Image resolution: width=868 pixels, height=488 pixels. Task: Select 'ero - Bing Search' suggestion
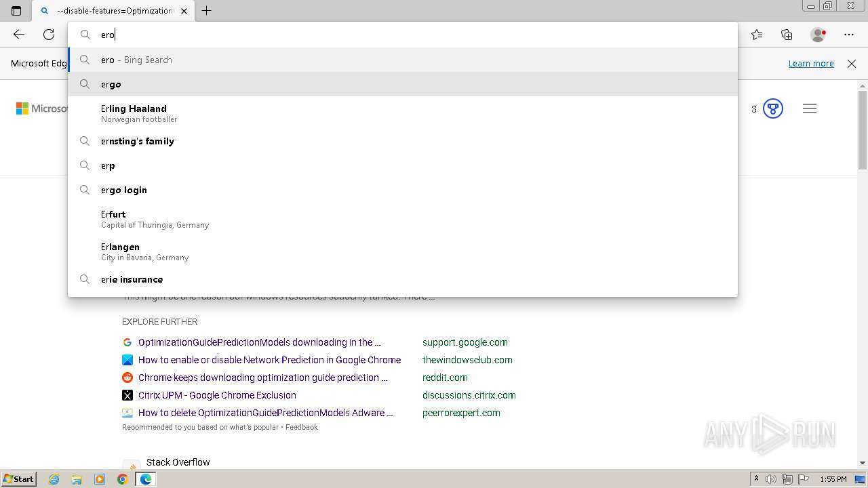(403, 60)
